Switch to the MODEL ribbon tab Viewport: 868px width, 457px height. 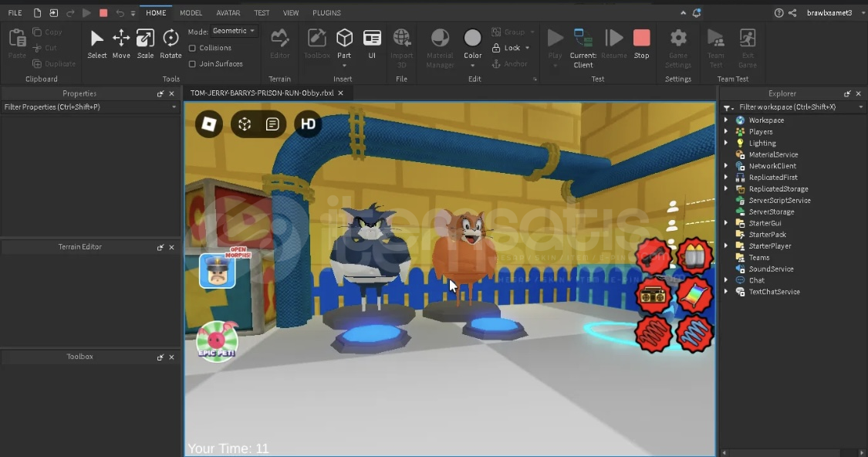click(x=191, y=13)
